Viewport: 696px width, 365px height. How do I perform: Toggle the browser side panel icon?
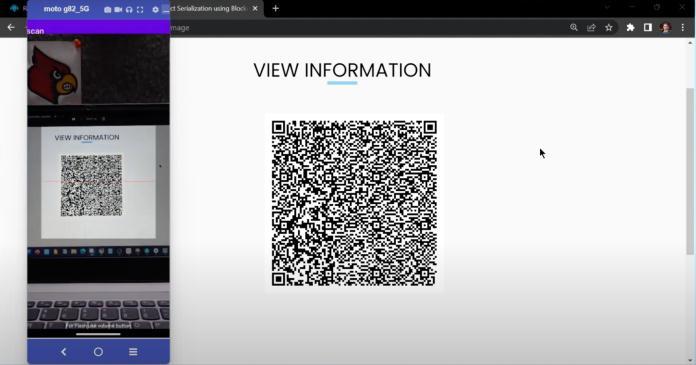pyautogui.click(x=648, y=28)
